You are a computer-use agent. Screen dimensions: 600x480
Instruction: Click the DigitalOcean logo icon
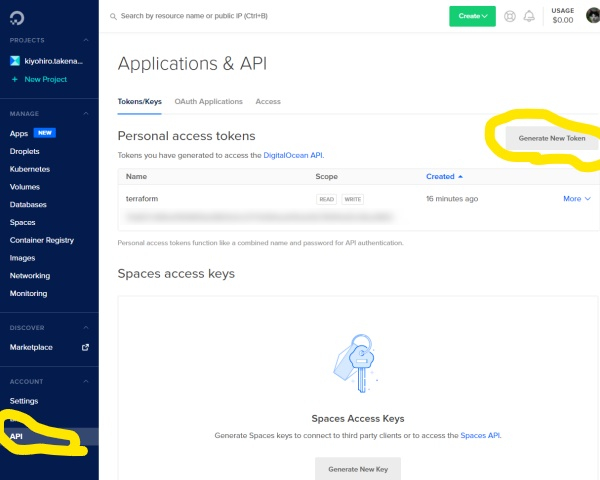tap(17, 18)
